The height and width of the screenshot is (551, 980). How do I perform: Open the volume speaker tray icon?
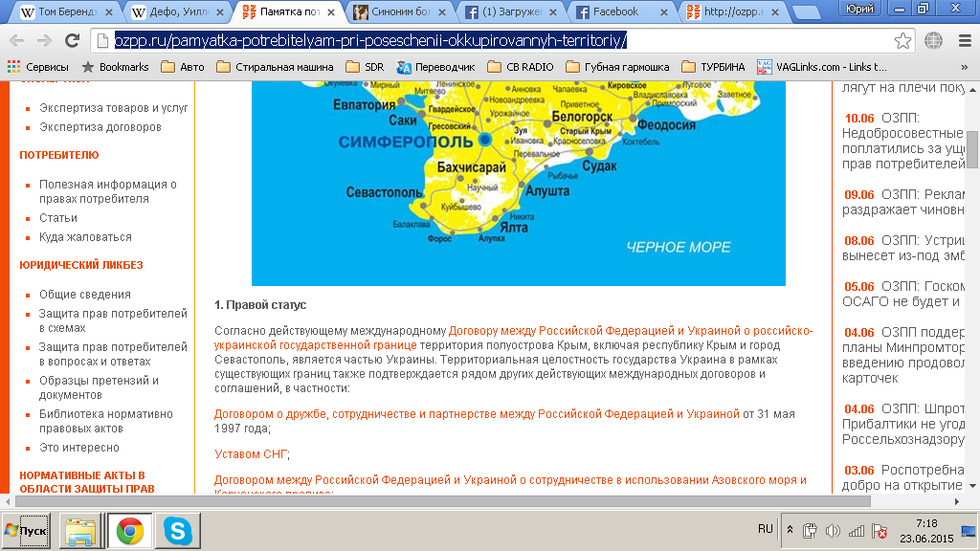tap(833, 531)
